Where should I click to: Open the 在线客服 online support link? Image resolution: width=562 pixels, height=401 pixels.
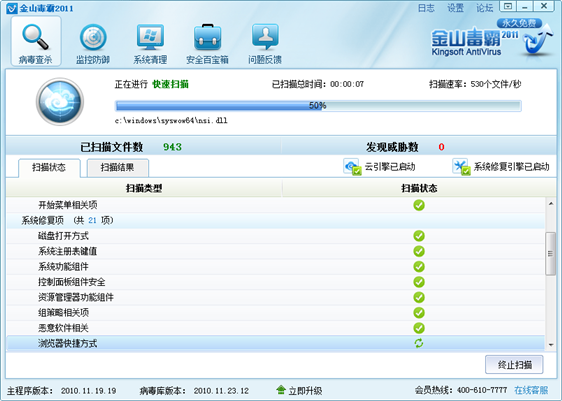pos(531,390)
